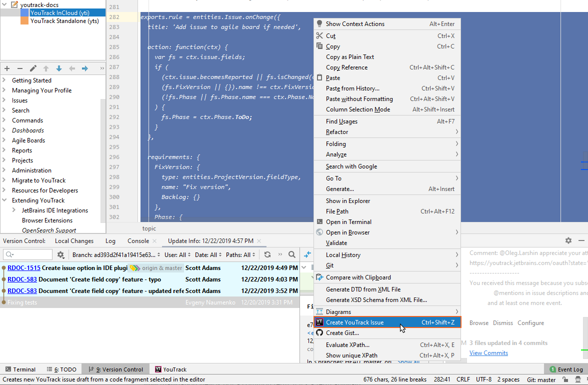This screenshot has width=588, height=385.
Task: Open the View Commits link
Action: (x=488, y=353)
